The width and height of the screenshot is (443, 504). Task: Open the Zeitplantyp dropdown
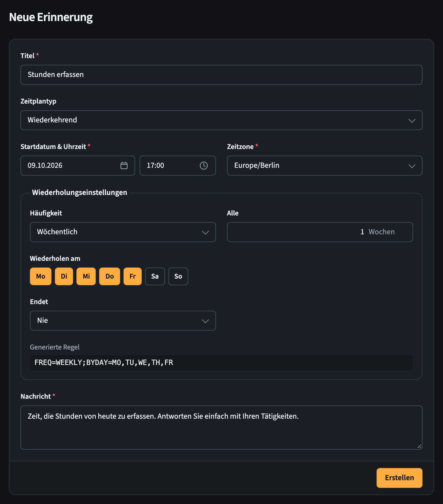click(221, 120)
